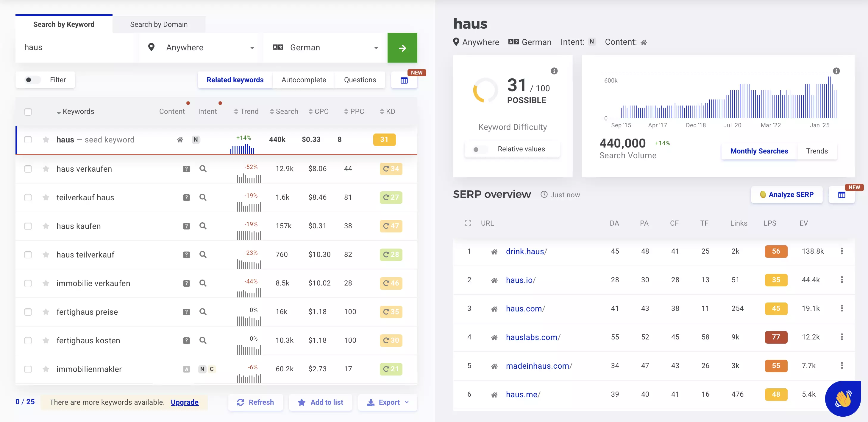Click the haus keyword input field
This screenshot has width=868, height=422.
(75, 47)
